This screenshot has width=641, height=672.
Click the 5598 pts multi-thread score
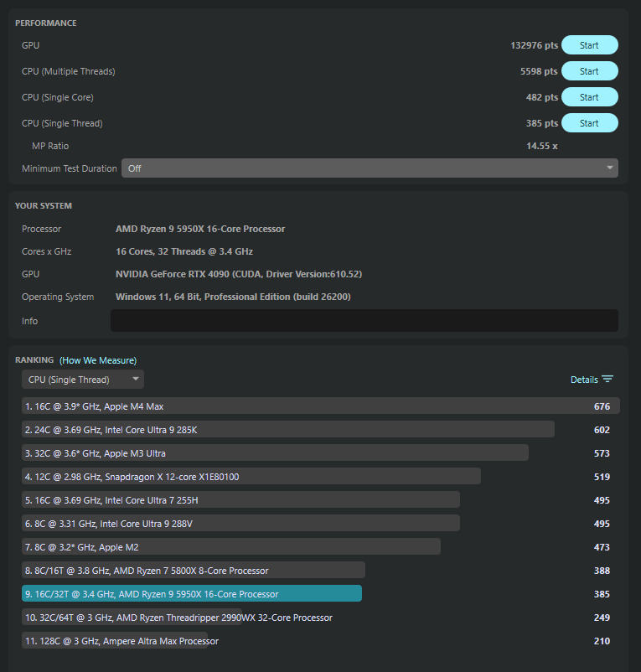point(539,71)
